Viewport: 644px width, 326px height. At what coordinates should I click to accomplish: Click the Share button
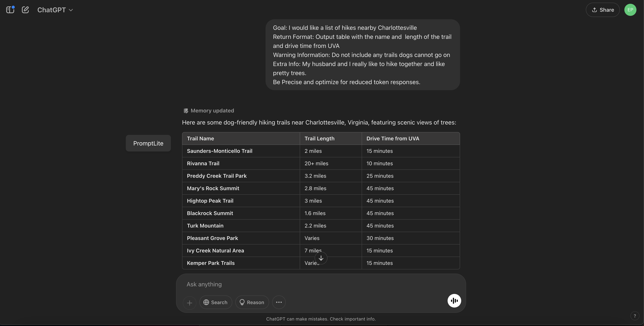[602, 10]
